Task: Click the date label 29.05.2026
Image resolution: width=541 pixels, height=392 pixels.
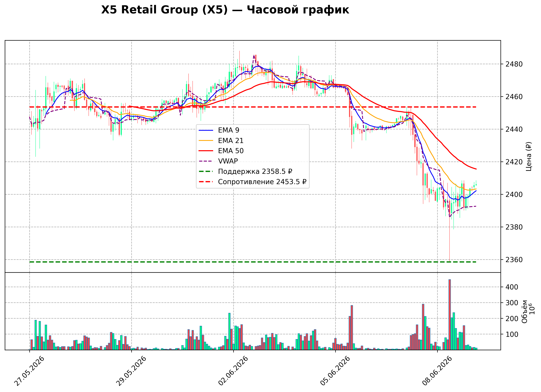Action: coord(131,371)
